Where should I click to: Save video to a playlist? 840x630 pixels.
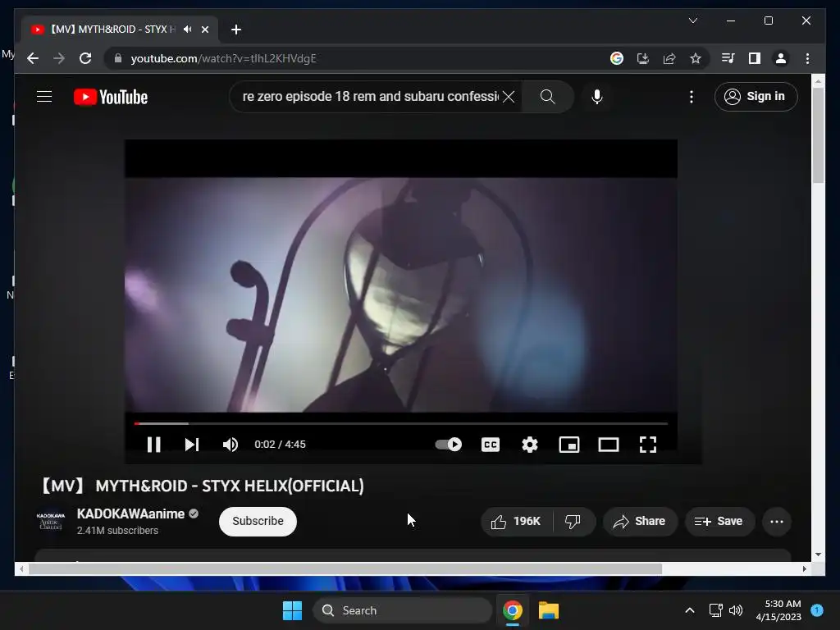point(719,521)
